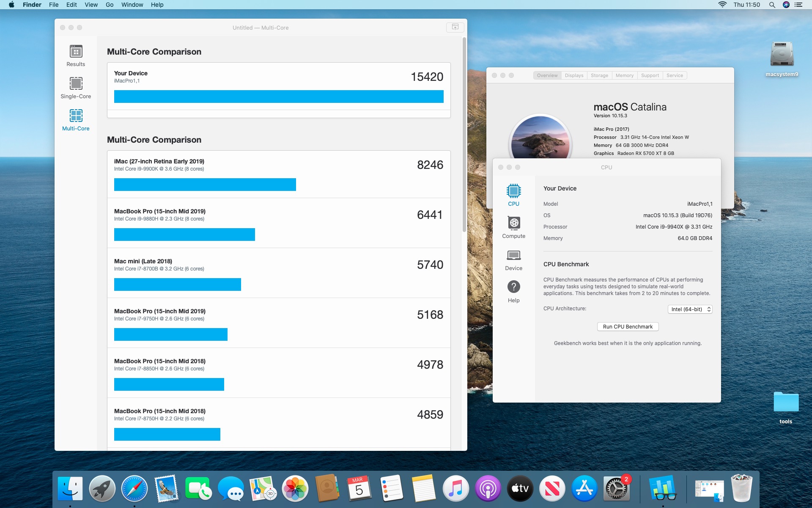Expand the CPU Architecture dropdown
812x508 pixels.
pos(690,309)
